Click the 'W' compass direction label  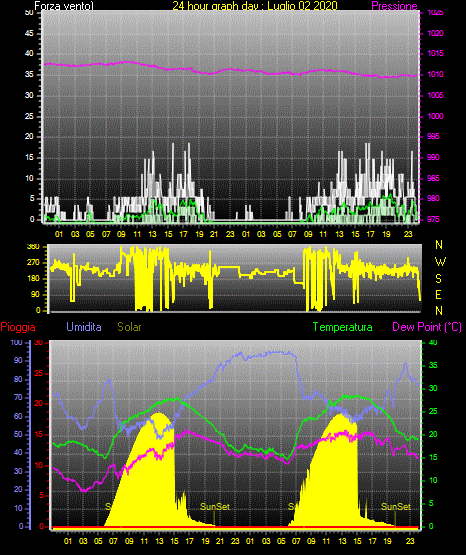[x=440, y=262]
